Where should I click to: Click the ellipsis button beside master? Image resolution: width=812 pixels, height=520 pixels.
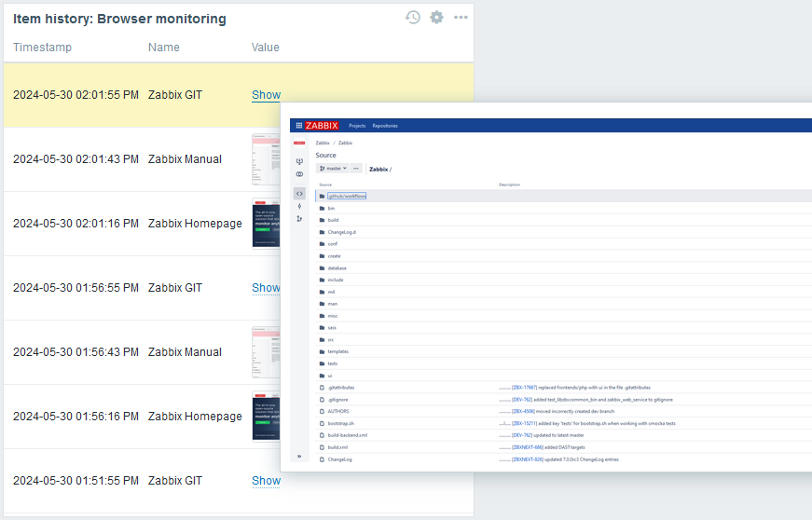point(356,168)
